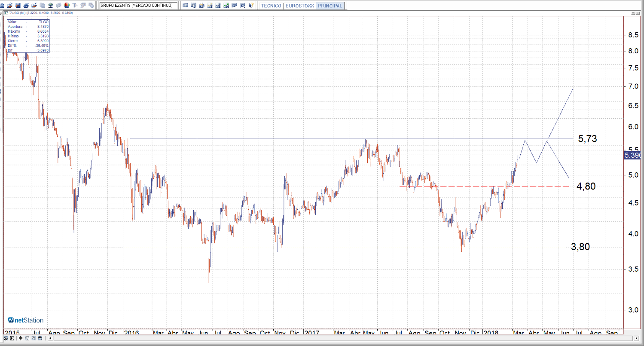Viewport: 644px width, 346px height.
Task: Click the Apertura value 8.4870
Action: (43, 27)
